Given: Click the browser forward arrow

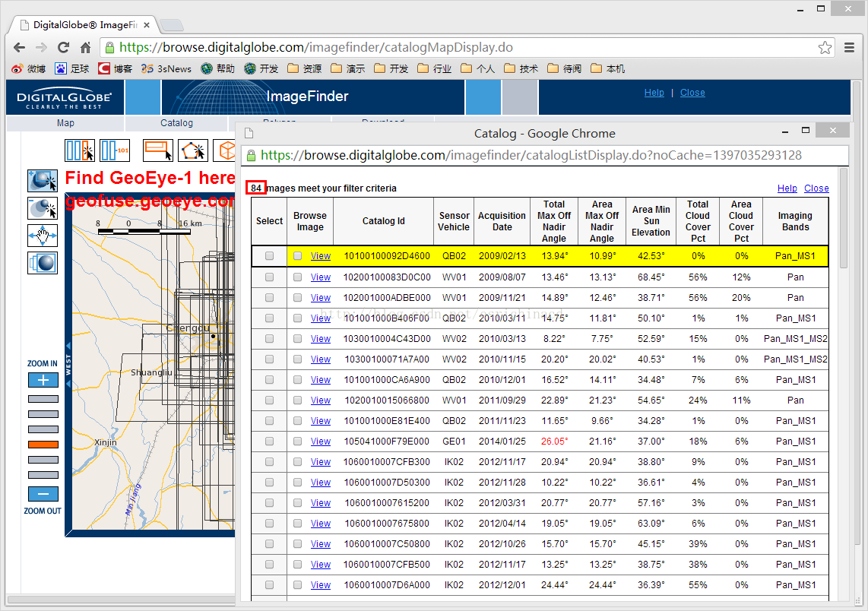Looking at the screenshot, I should (x=42, y=48).
